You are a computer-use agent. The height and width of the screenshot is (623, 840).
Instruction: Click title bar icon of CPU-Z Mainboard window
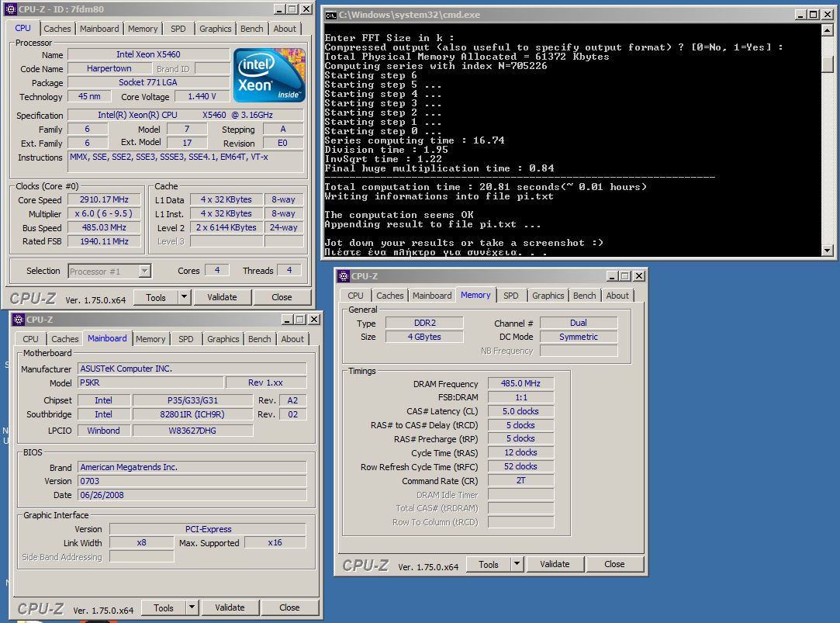coord(19,320)
